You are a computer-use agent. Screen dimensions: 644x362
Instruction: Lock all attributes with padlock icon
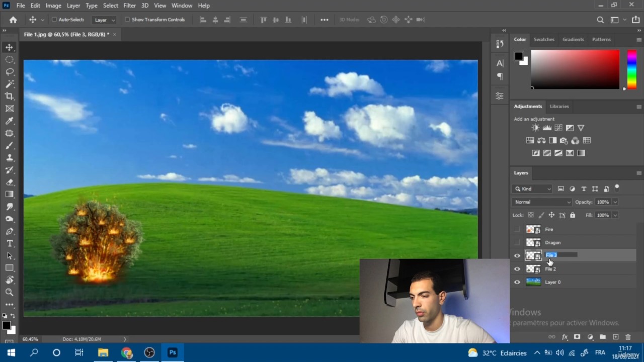(x=573, y=215)
